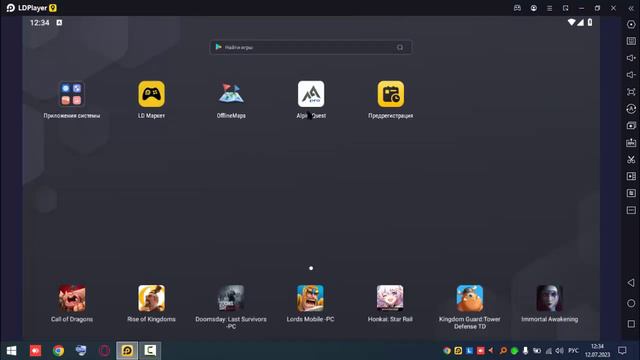
Task: Open user account in title bar
Action: coord(533,8)
